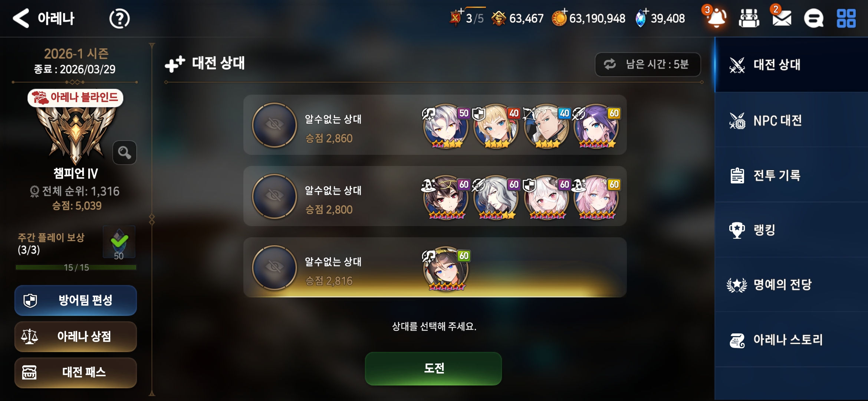The image size is (868, 401).
Task: Open 방어팀 편성 defense team setup
Action: (76, 300)
